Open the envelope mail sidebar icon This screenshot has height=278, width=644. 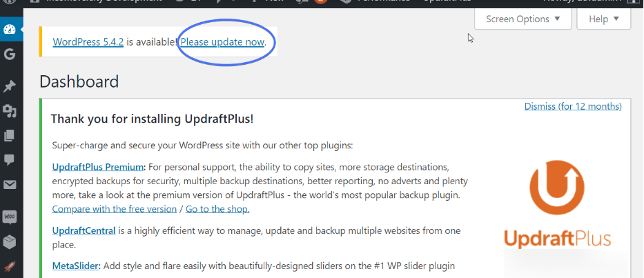point(9,185)
